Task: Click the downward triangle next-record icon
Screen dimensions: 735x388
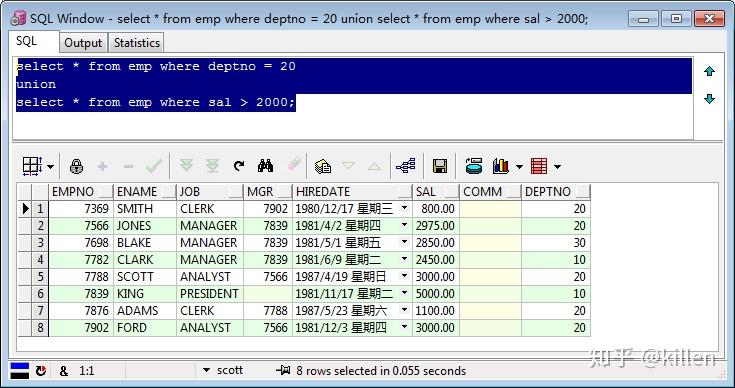Action: [348, 166]
